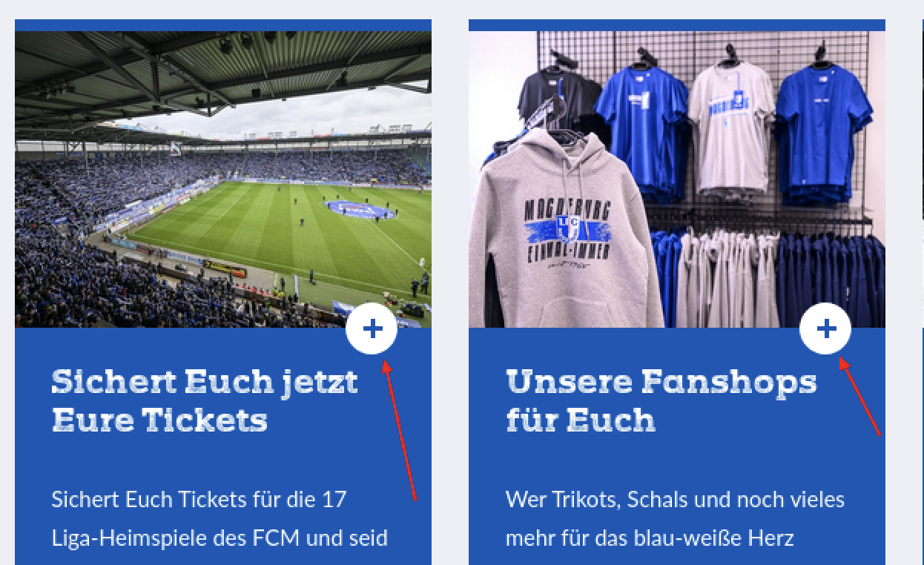Click heading "Unsere Fanshops für Euch"
Viewport: 924px width, 565px height.
tap(661, 401)
